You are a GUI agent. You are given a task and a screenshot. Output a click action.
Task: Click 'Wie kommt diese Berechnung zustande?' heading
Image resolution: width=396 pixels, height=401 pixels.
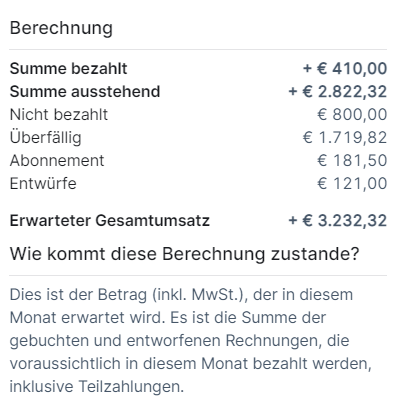pos(185,254)
